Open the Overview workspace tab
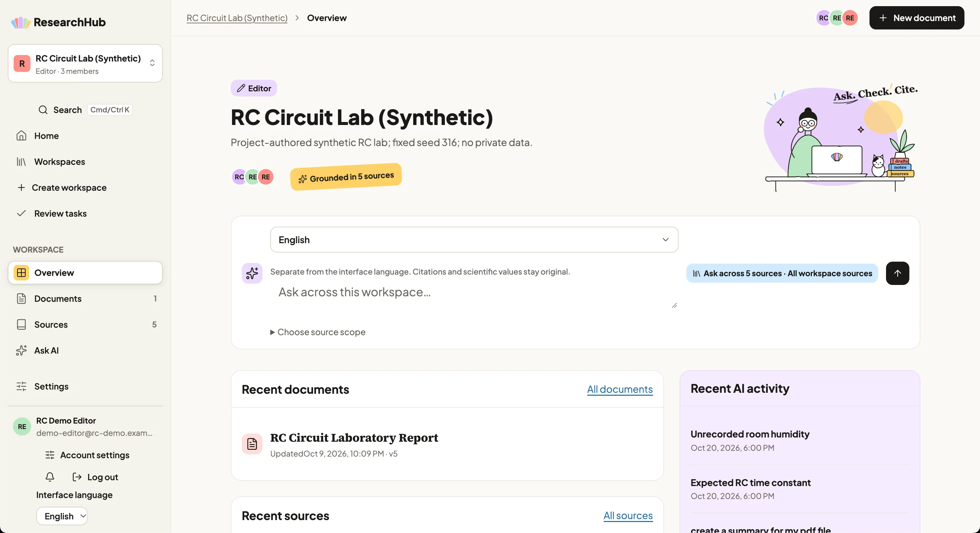 [85, 273]
